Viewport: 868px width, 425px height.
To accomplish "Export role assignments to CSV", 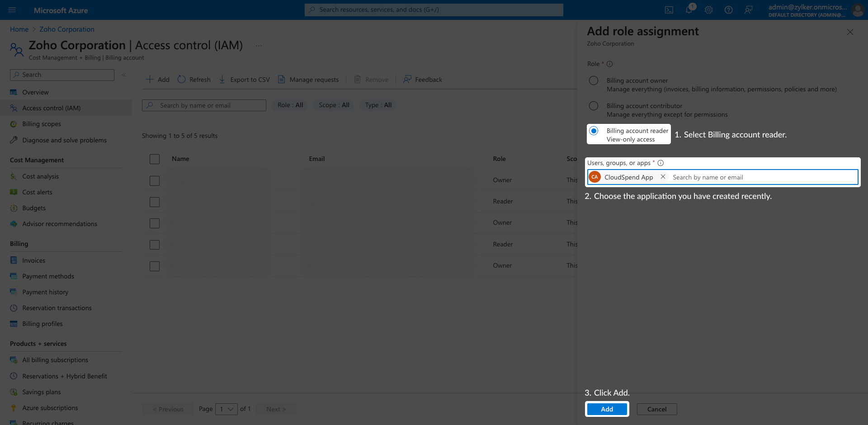I will pos(244,80).
